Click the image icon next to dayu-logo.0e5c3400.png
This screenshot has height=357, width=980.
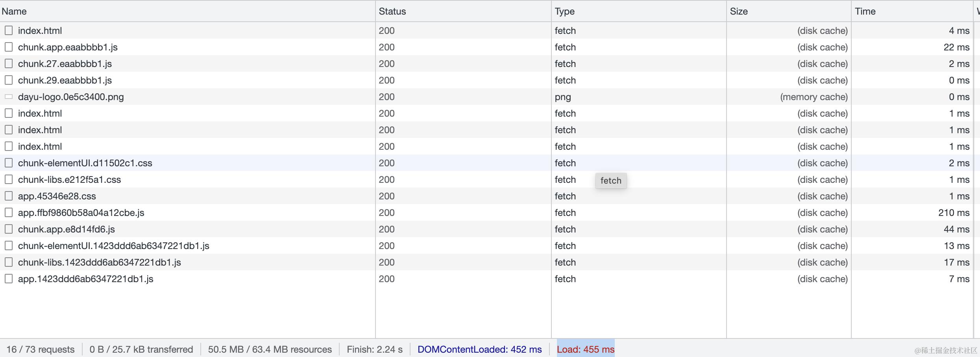[9, 97]
